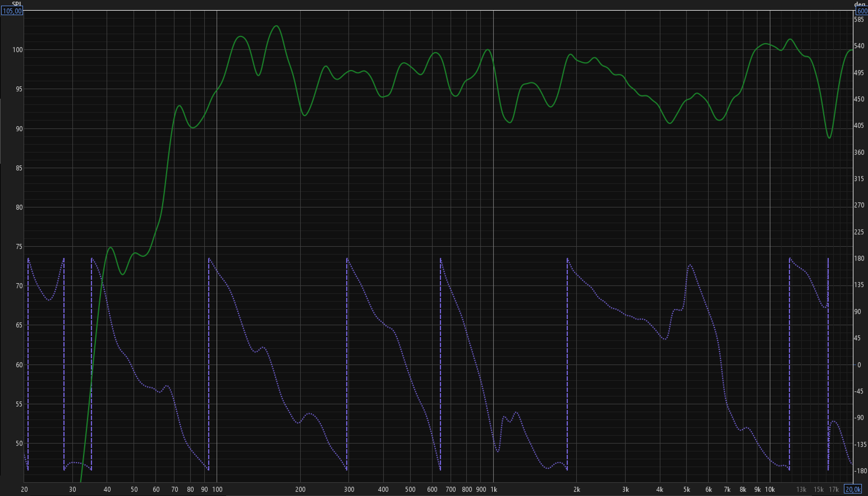Click the 105,00 SPL axis limit field

[12, 11]
